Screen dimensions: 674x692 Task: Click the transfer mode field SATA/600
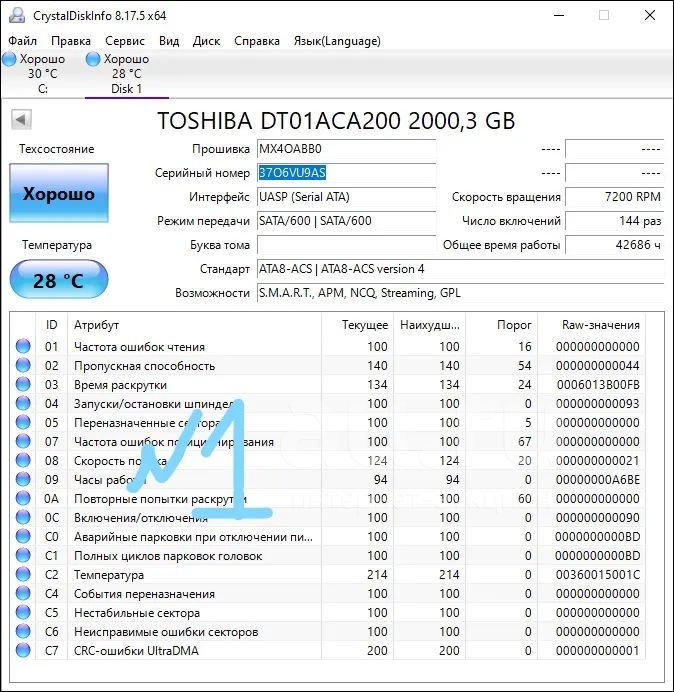coord(346,221)
